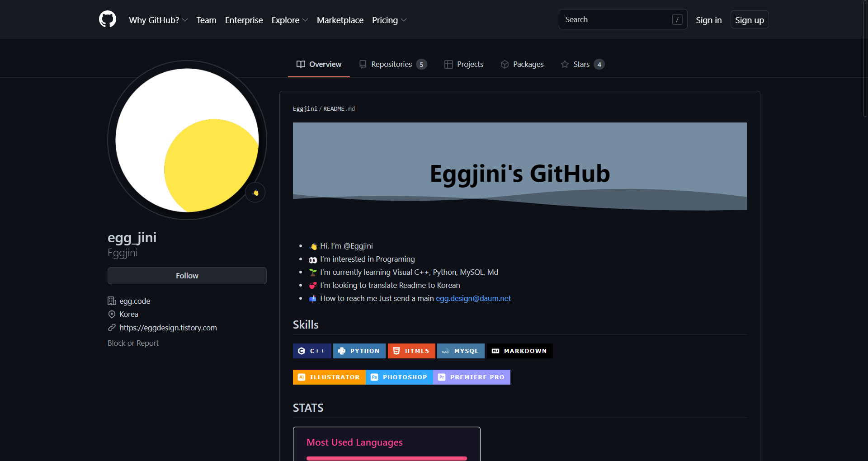Open the README.md file link

point(339,109)
